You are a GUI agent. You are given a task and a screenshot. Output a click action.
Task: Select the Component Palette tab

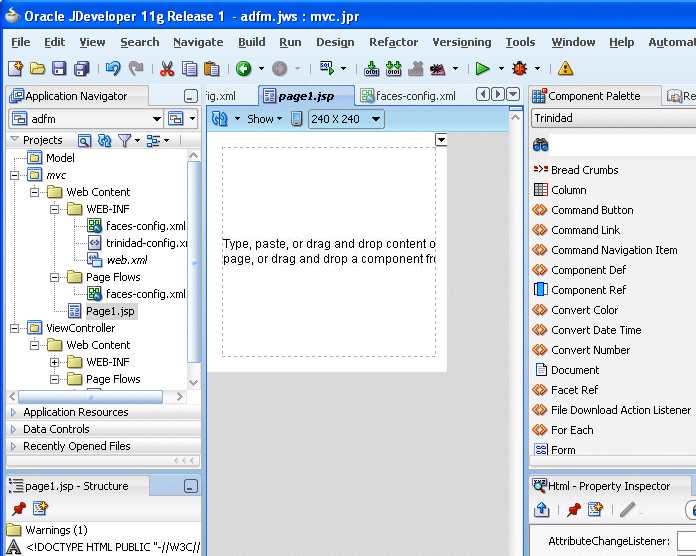pyautogui.click(x=595, y=96)
